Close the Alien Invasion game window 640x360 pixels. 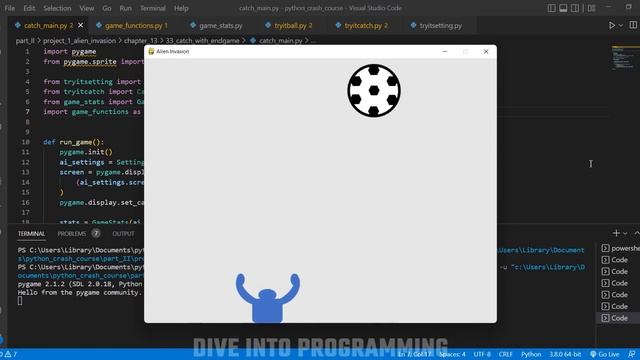point(486,51)
